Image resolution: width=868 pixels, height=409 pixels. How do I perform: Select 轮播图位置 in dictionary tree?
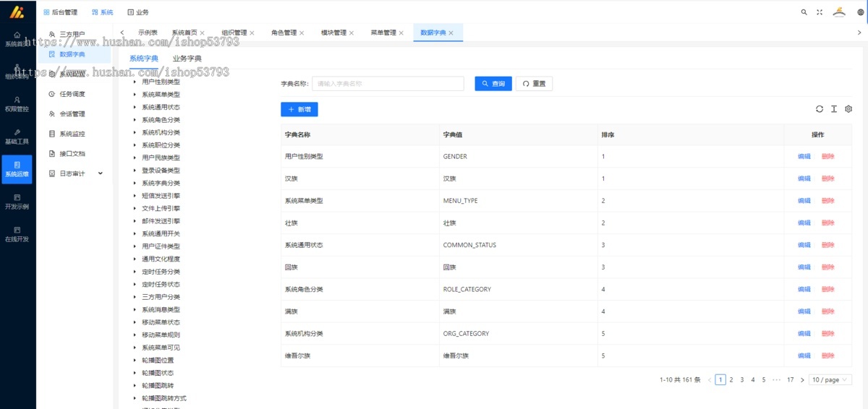pos(158,360)
